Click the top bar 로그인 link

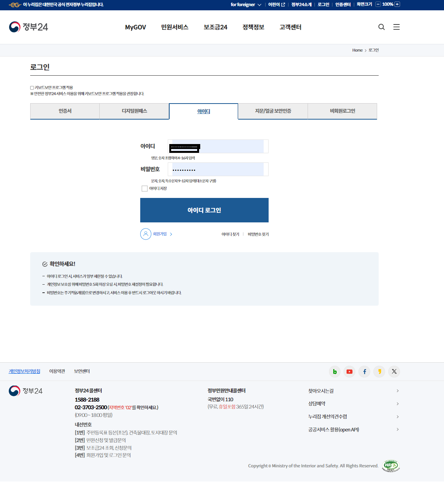pyautogui.click(x=323, y=5)
